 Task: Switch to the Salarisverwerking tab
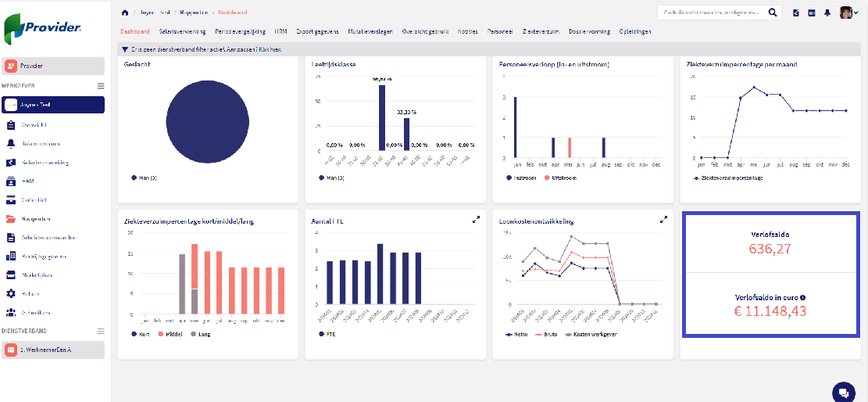(183, 32)
